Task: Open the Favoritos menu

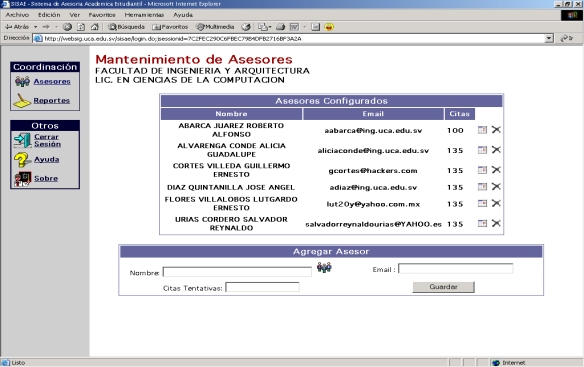Action: click(x=102, y=15)
